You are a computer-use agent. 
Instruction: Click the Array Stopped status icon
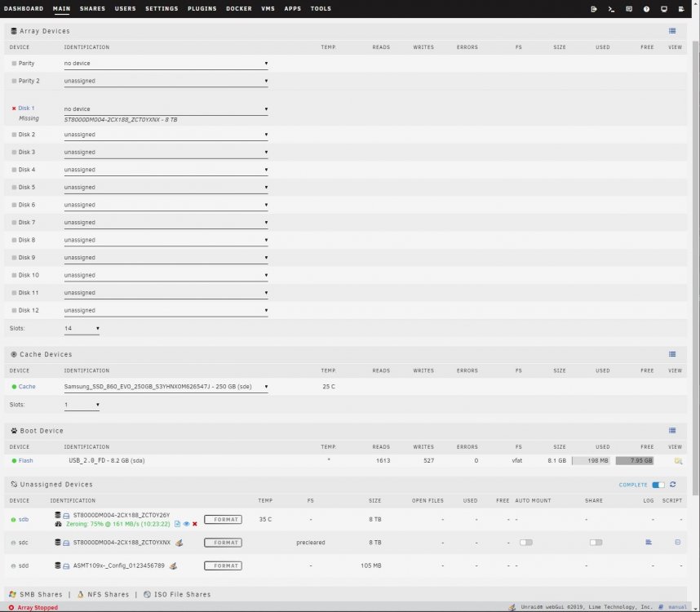click(x=11, y=608)
